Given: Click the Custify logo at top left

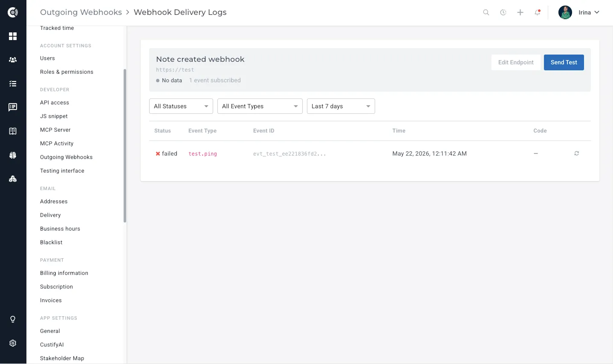Looking at the screenshot, I should (13, 12).
